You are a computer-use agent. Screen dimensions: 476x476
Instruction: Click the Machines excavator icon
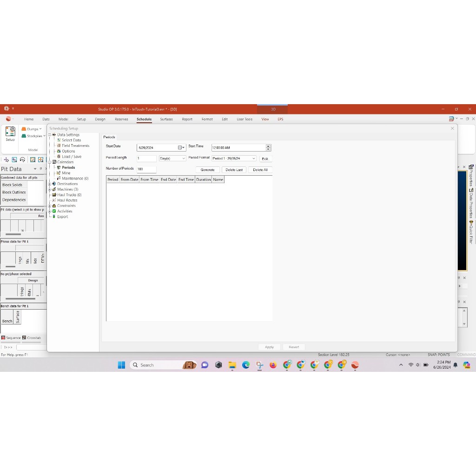54,190
